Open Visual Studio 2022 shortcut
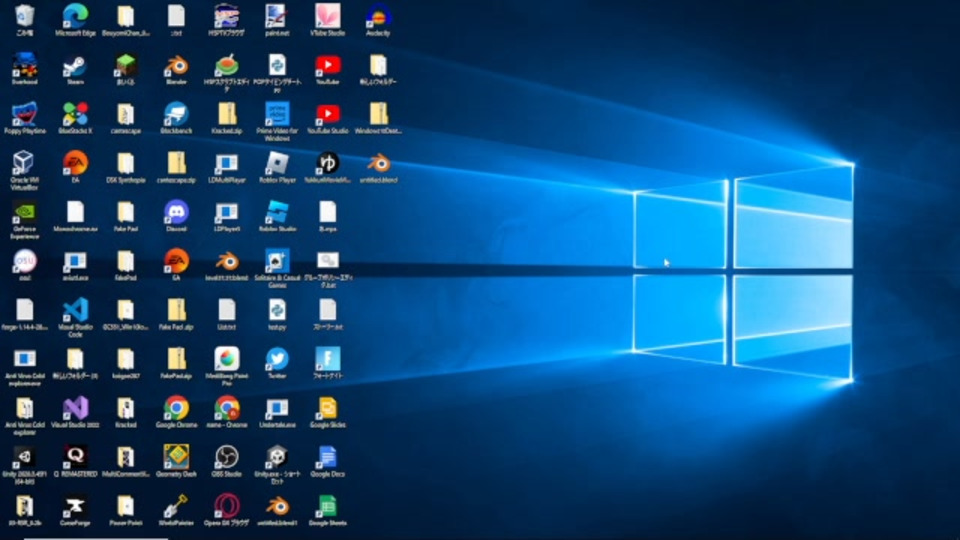 pos(75,408)
